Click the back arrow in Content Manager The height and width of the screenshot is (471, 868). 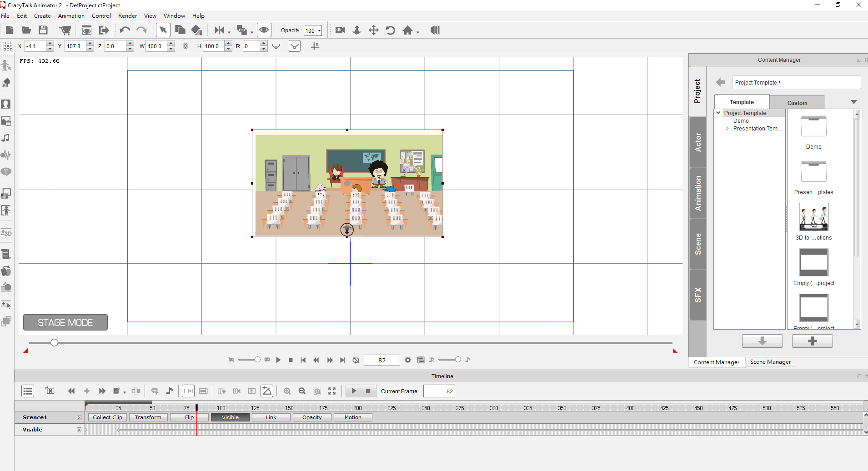pyautogui.click(x=721, y=82)
